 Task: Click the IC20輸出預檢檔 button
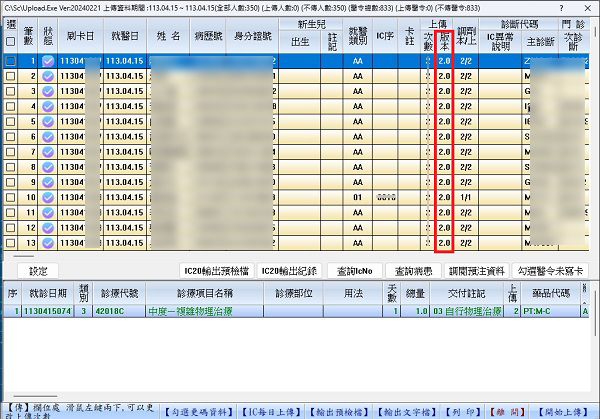click(x=215, y=271)
